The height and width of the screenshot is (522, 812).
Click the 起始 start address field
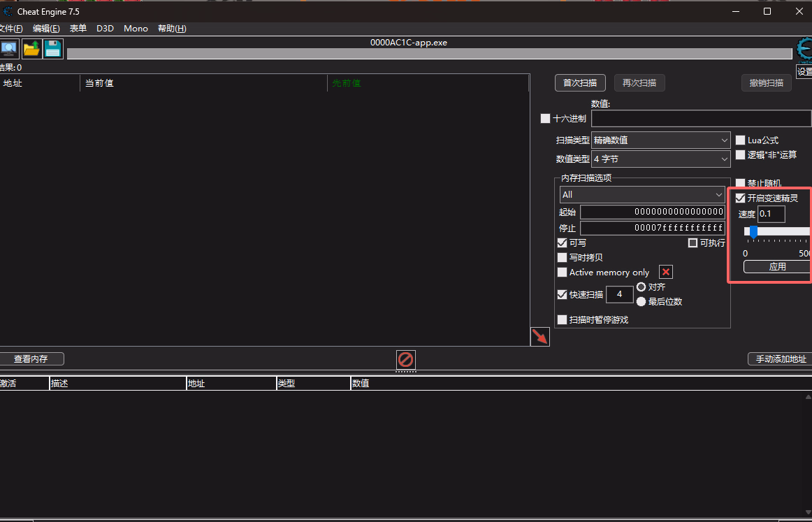[653, 212]
